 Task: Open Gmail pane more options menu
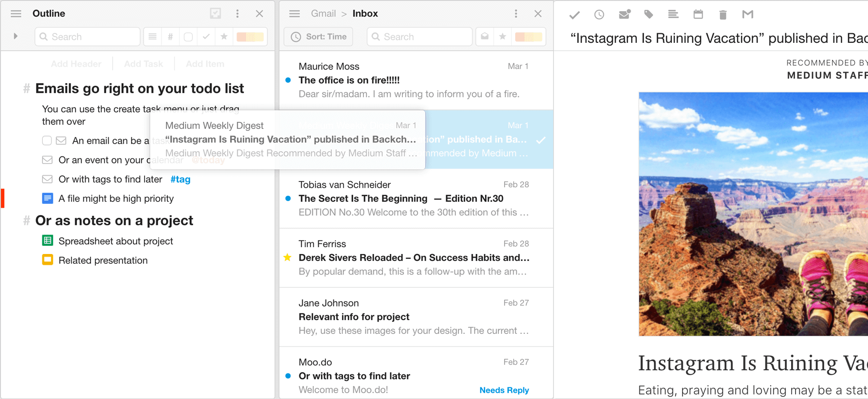516,14
